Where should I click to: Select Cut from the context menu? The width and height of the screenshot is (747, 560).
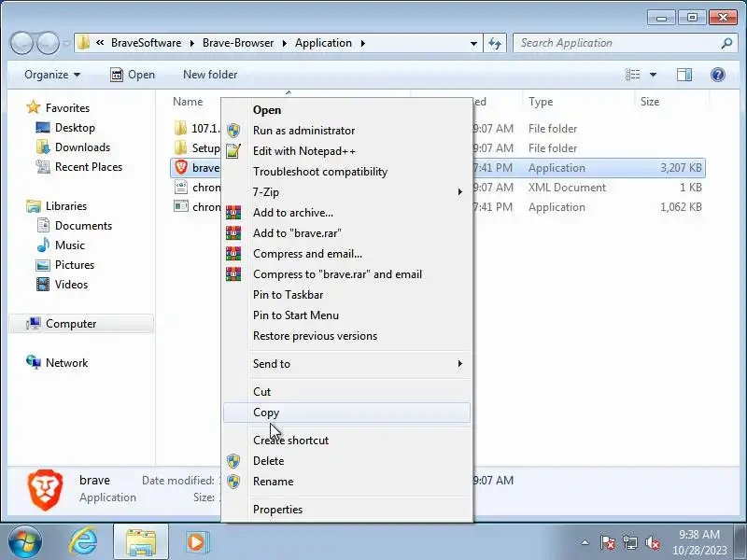tap(346, 392)
